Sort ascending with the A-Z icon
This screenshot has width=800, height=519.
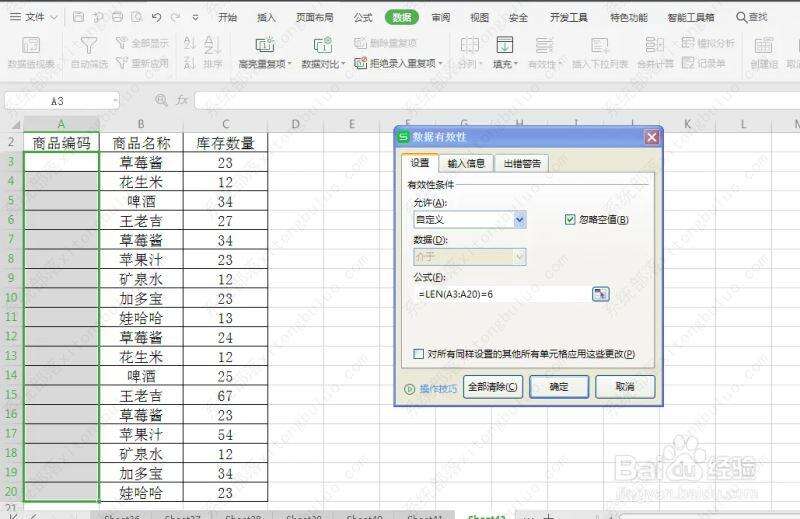(x=190, y=44)
